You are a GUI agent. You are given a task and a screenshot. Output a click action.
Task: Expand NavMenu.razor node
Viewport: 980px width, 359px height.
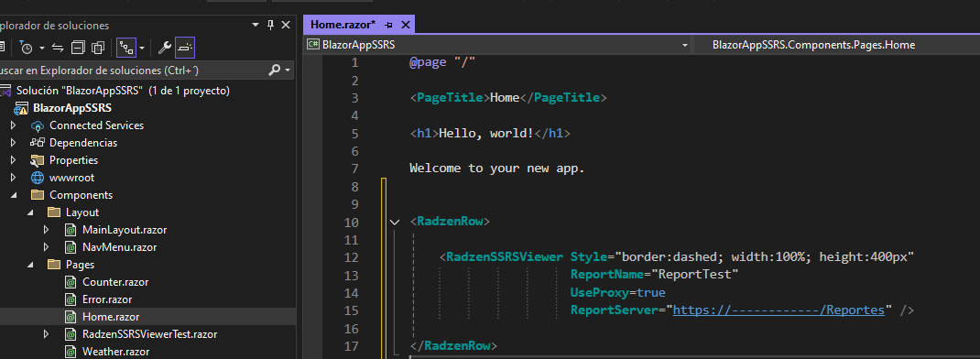point(46,247)
